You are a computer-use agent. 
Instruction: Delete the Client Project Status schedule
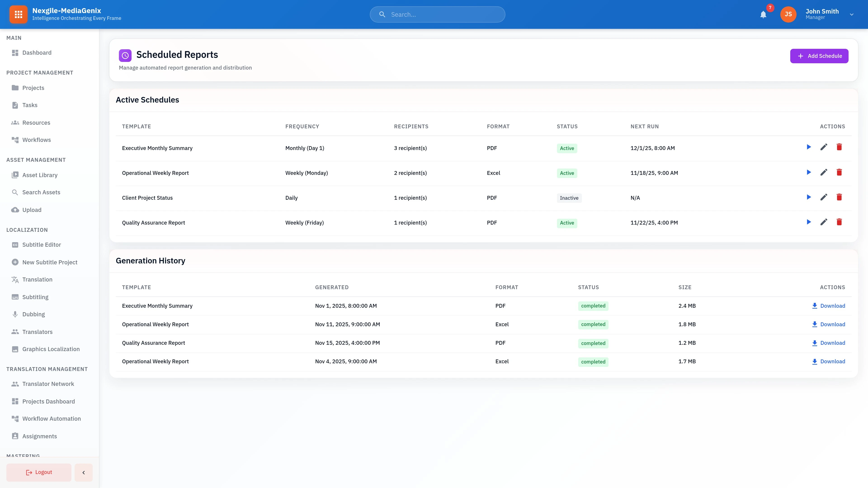[x=839, y=197]
